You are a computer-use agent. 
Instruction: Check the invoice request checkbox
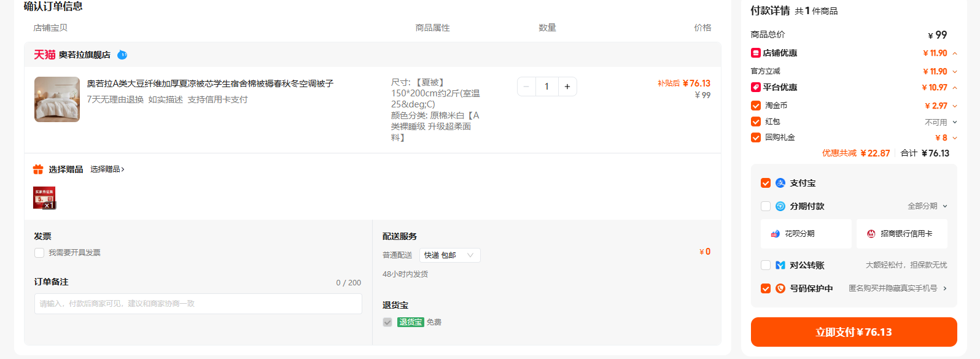click(x=39, y=253)
